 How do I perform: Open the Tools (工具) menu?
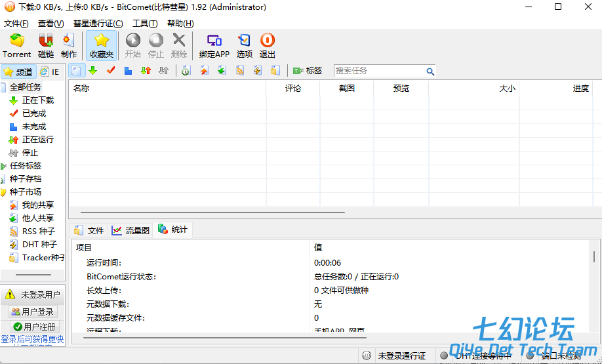click(145, 24)
